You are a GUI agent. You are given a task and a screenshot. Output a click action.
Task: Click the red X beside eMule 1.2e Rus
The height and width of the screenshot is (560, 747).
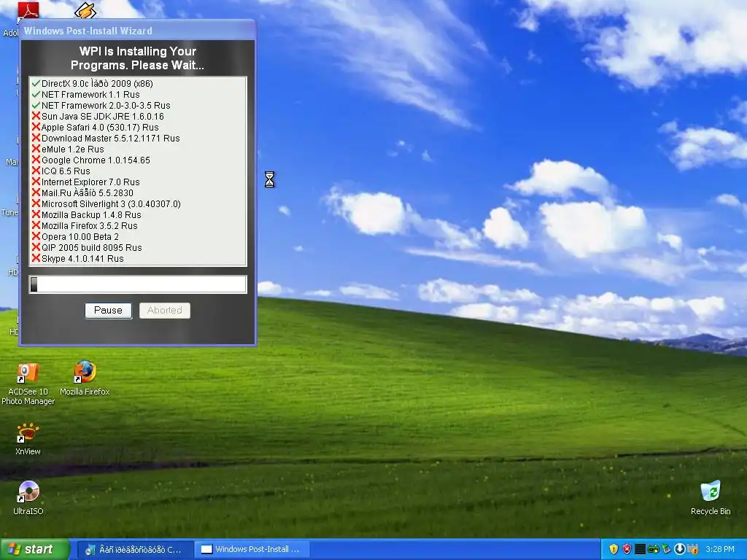click(x=36, y=149)
